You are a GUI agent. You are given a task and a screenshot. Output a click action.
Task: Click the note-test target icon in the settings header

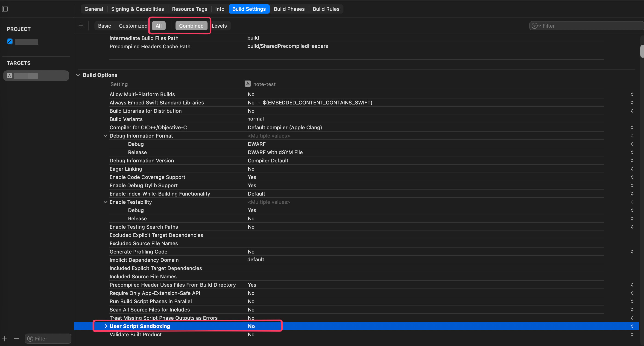point(248,84)
